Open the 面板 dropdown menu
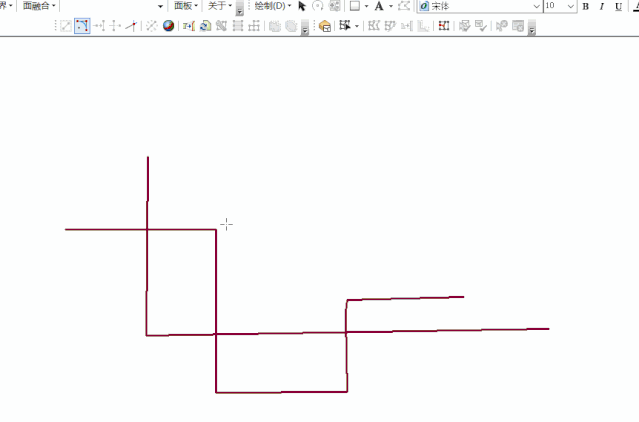 186,6
